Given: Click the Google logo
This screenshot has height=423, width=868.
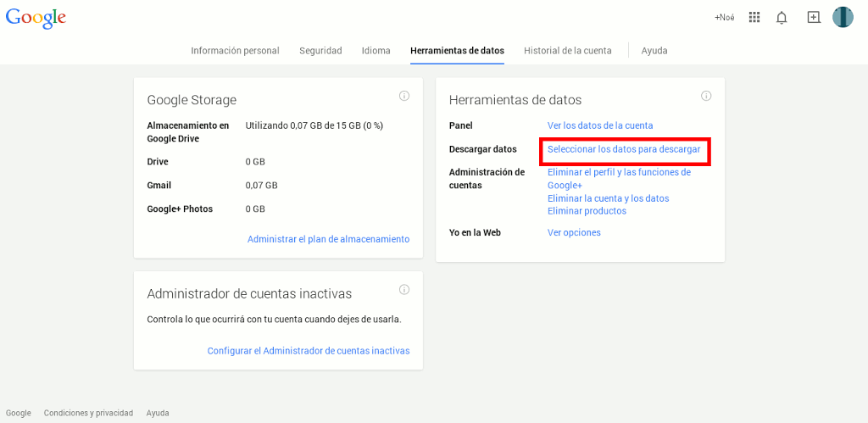Looking at the screenshot, I should point(36,18).
